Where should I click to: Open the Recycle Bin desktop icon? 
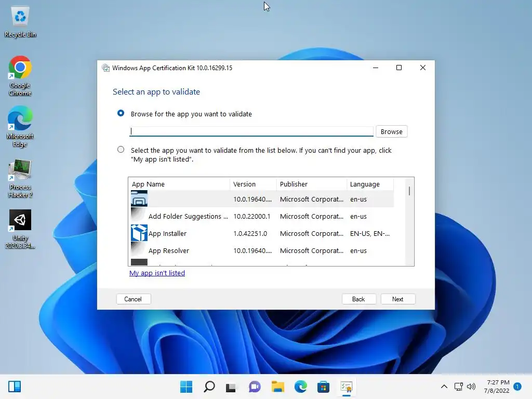[x=20, y=22]
